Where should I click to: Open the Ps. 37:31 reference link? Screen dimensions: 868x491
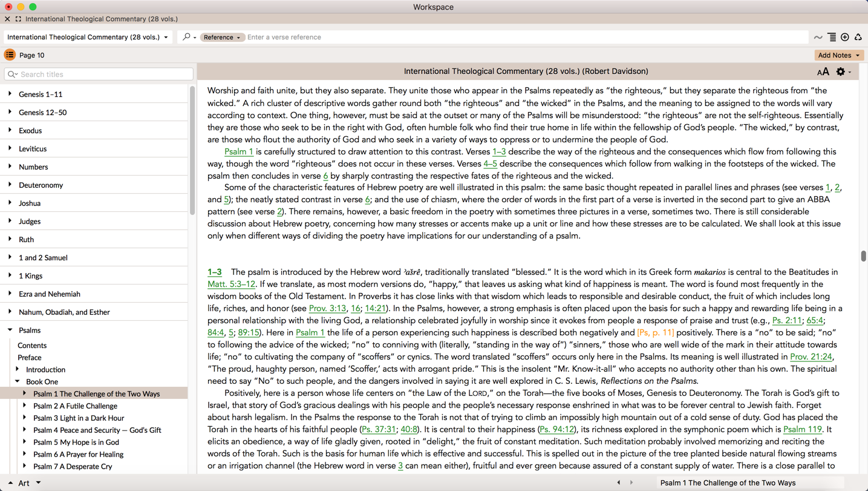tap(379, 429)
